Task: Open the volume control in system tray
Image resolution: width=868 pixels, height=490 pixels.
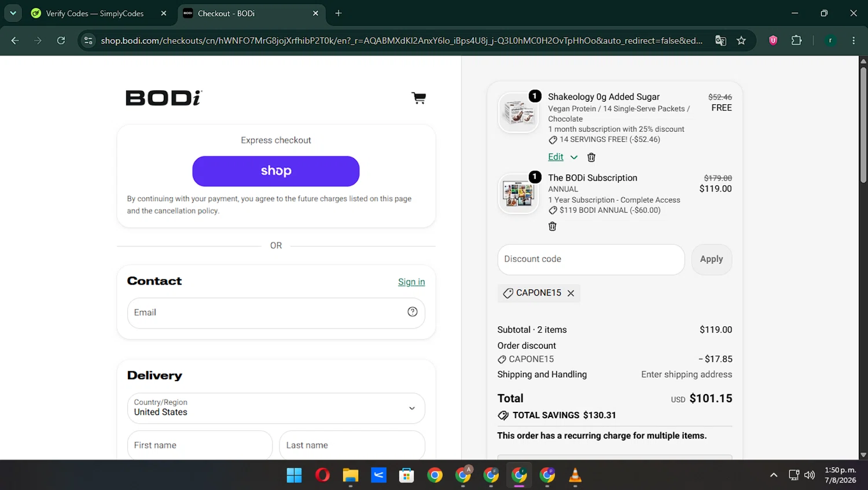Action: click(810, 476)
